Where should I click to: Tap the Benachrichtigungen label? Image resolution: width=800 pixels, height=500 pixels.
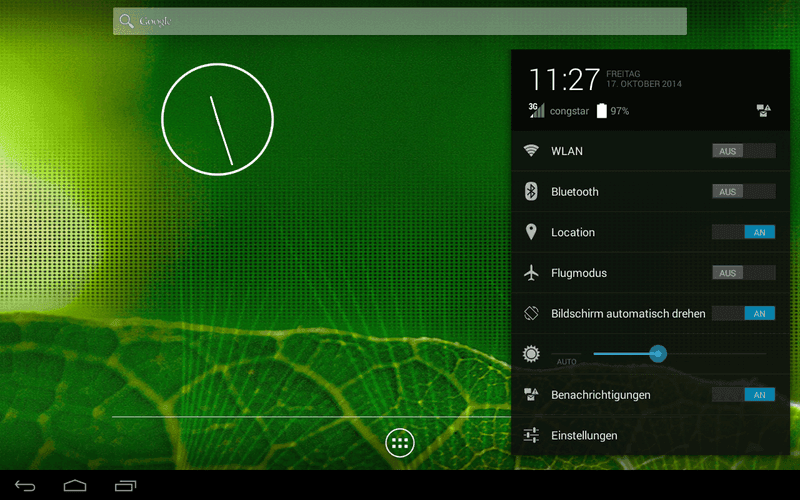coord(601,395)
